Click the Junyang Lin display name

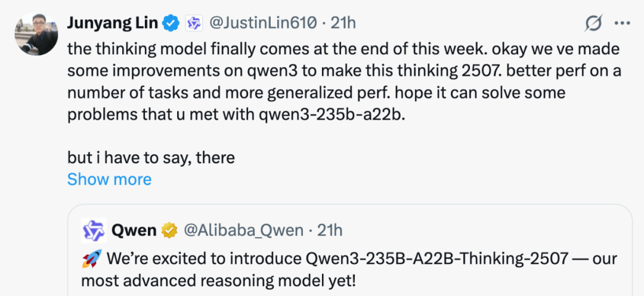pyautogui.click(x=113, y=23)
